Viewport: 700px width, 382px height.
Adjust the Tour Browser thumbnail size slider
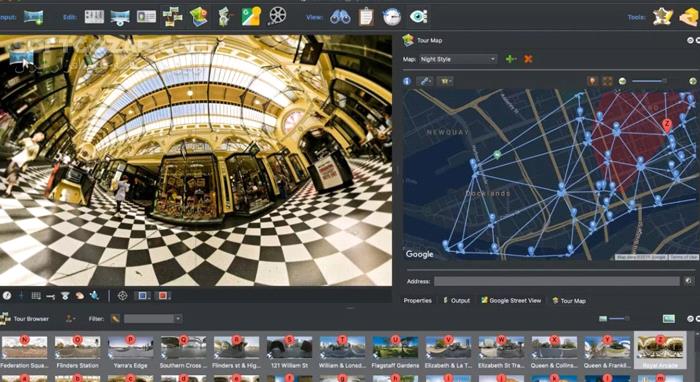(619, 318)
